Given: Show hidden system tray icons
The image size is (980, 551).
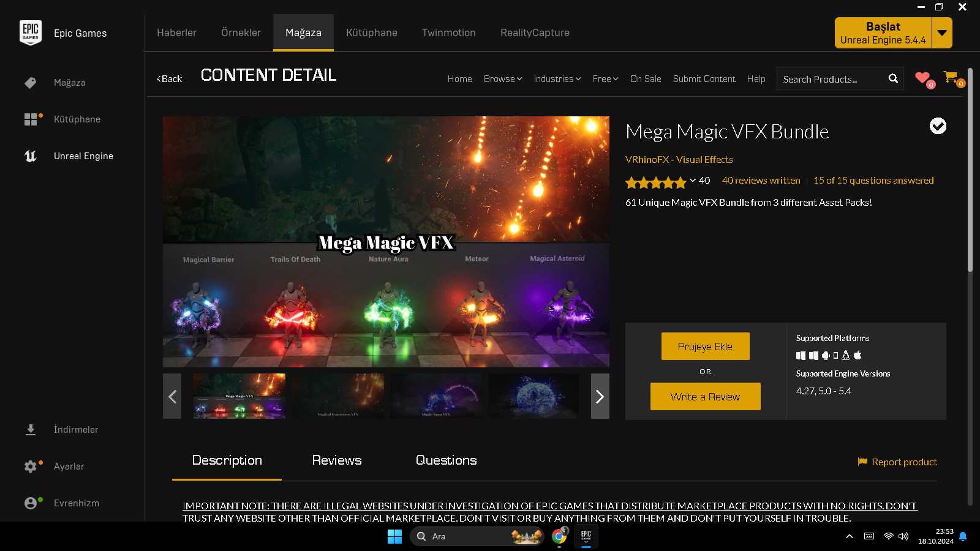Looking at the screenshot, I should 850,536.
